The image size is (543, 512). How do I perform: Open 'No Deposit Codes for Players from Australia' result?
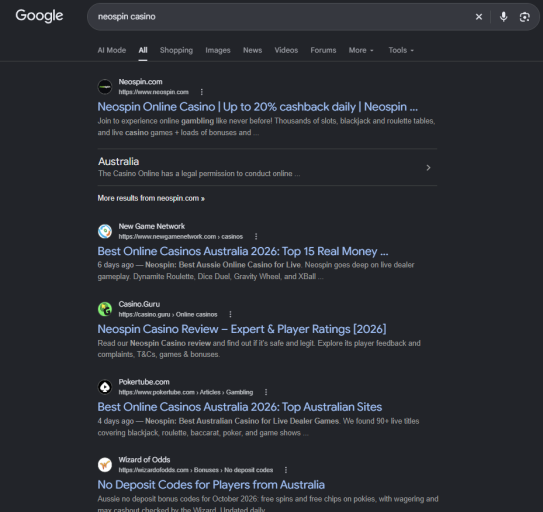[211, 485]
